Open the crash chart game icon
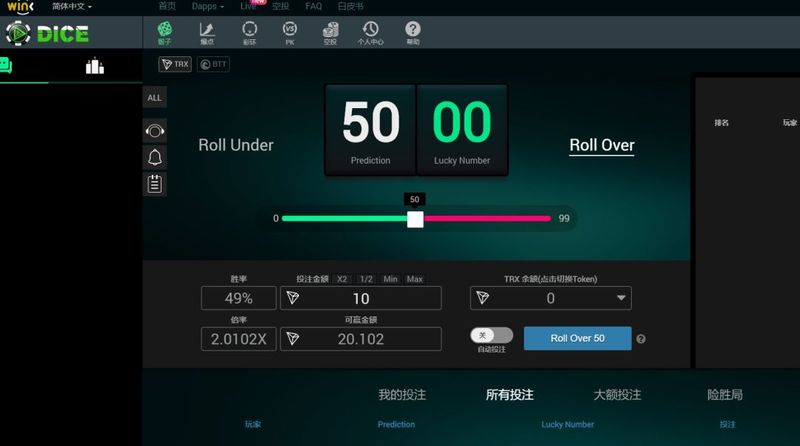The height and width of the screenshot is (446, 800). (x=207, y=33)
